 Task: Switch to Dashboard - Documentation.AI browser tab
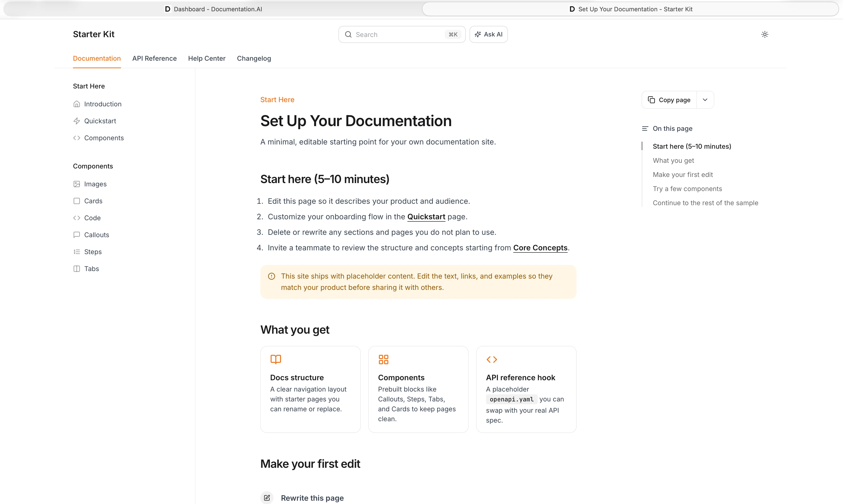pos(213,9)
